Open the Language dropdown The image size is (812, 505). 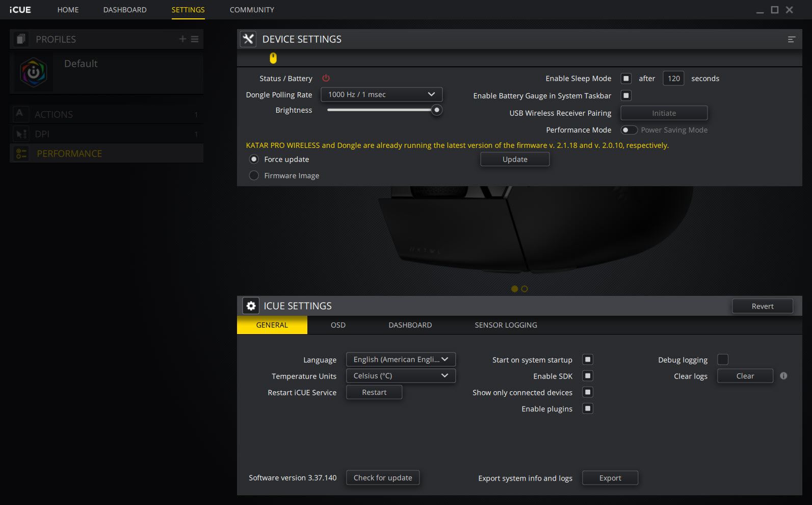point(401,360)
